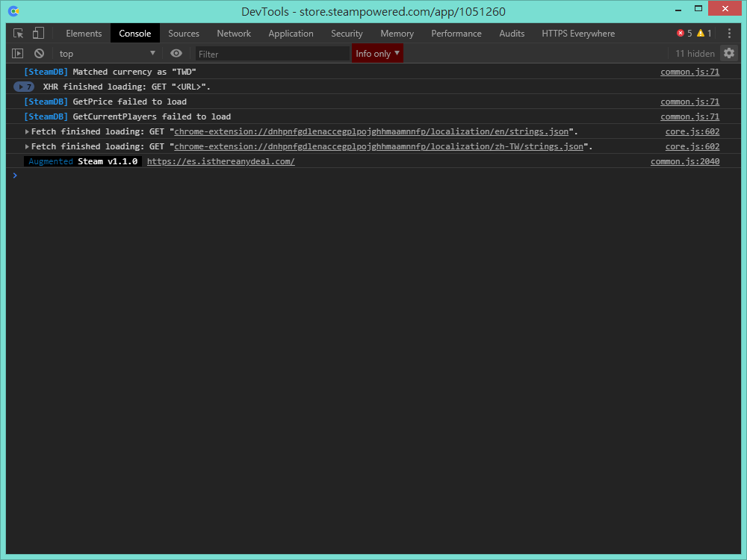Switch to the Network tab
The image size is (747, 560).
point(234,34)
